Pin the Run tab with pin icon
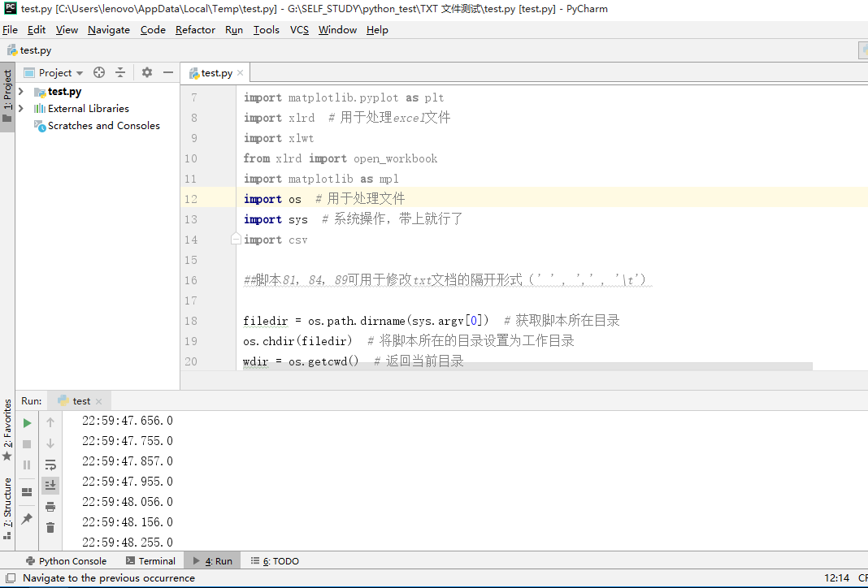Image resolution: width=868 pixels, height=588 pixels. coord(27,519)
